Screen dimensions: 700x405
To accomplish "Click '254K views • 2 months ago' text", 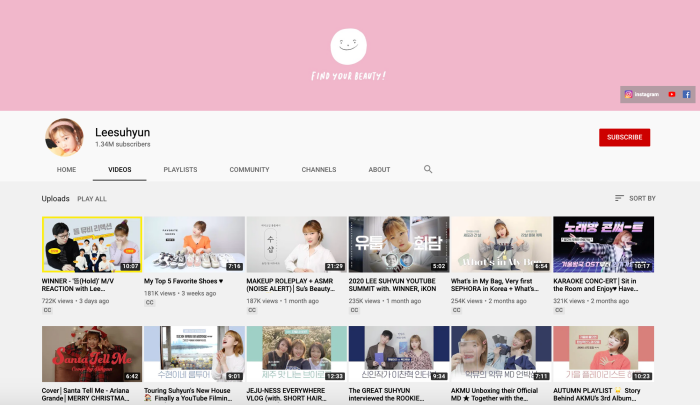I will 489,301.
